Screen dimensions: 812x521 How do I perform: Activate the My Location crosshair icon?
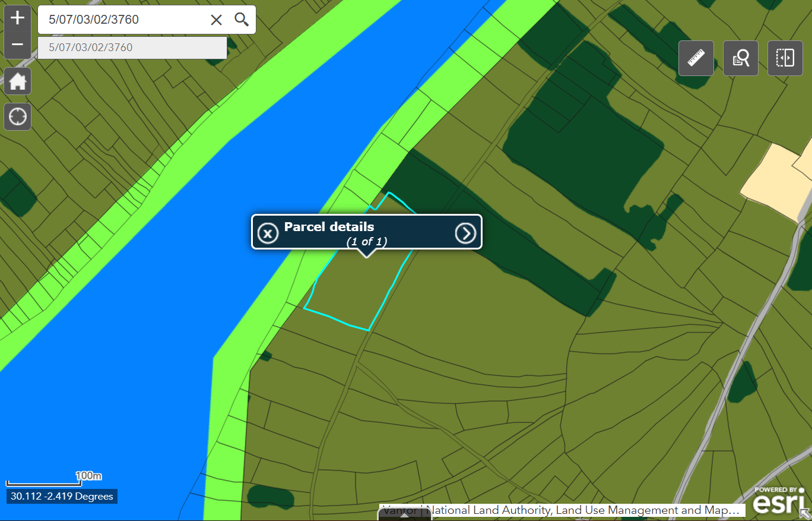[18, 116]
